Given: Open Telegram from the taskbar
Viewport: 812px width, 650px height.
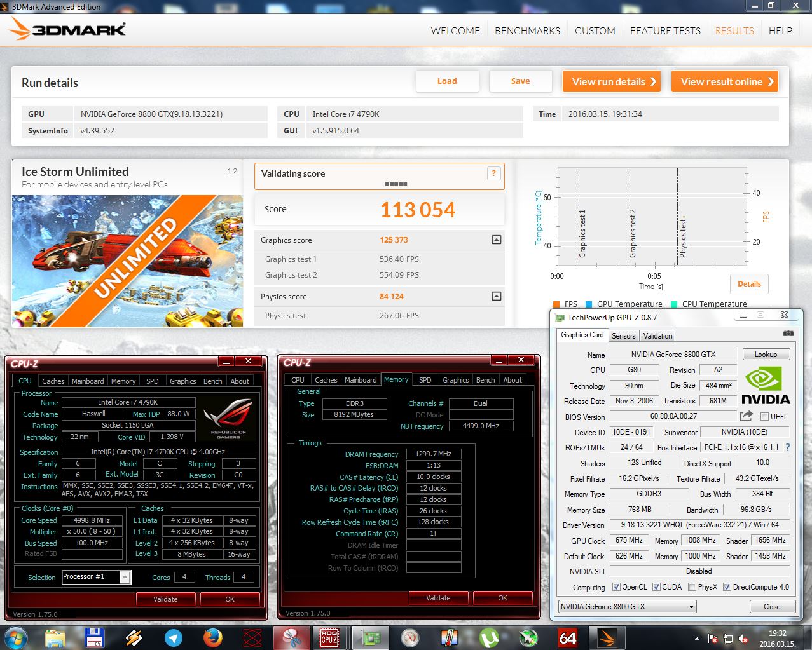Looking at the screenshot, I should click(174, 637).
